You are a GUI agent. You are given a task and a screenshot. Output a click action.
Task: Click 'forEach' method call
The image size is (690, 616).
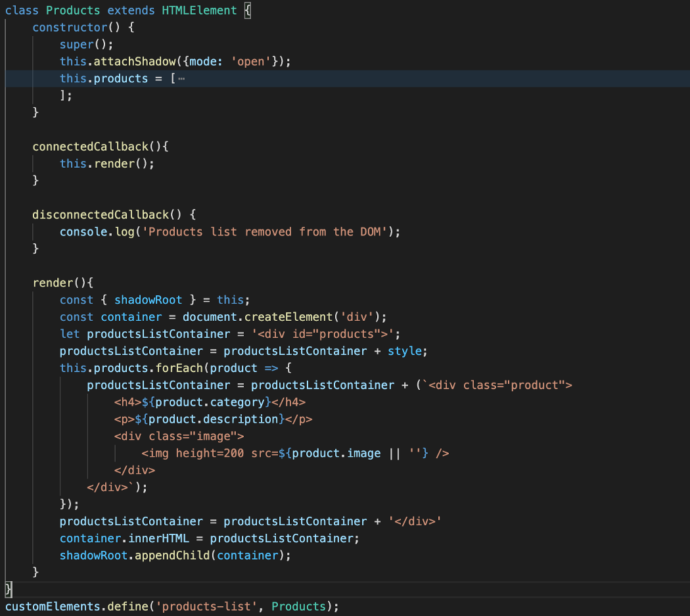(x=179, y=368)
